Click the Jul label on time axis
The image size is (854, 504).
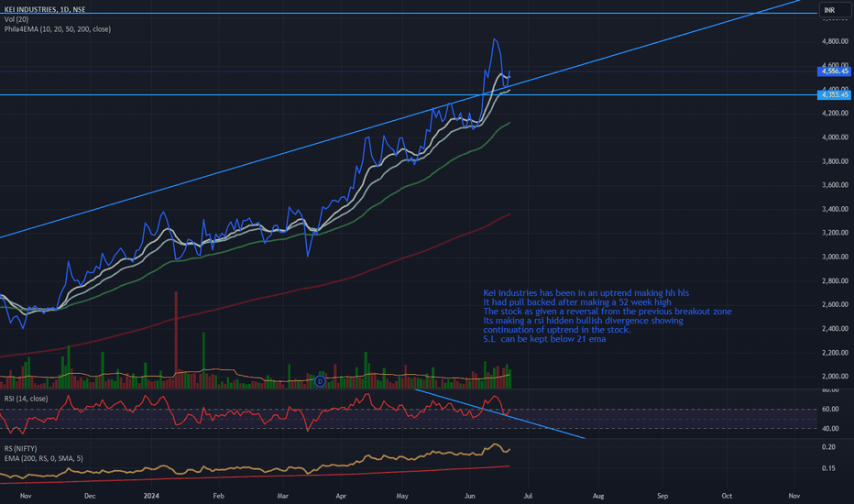528,496
